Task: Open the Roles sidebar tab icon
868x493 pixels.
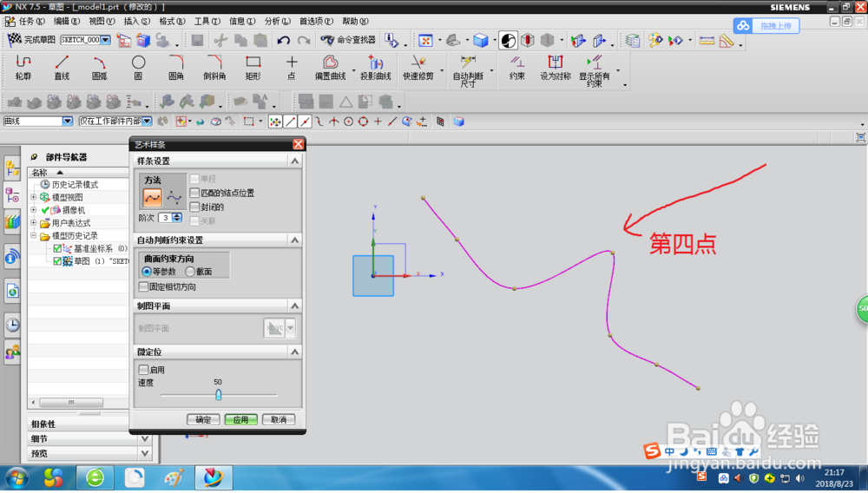Action: [12, 352]
